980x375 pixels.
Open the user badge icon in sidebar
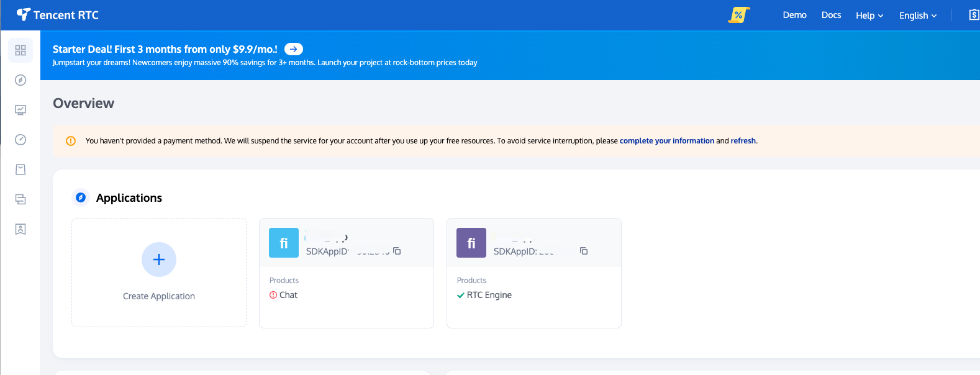pyautogui.click(x=20, y=229)
